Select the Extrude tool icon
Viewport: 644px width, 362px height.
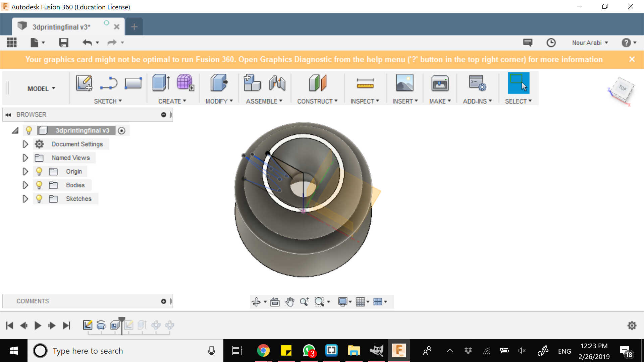click(161, 83)
